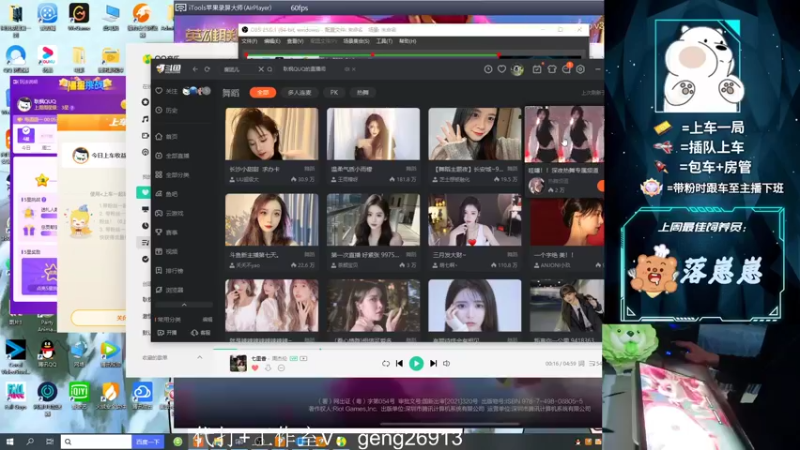Open 全部分类 in the Douyu sidebar
The width and height of the screenshot is (800, 450).
click(x=172, y=175)
